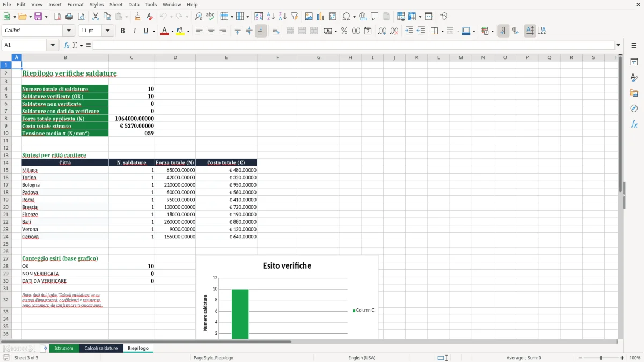Toggle Italic formatting
This screenshot has height=362, width=644.
tap(134, 31)
